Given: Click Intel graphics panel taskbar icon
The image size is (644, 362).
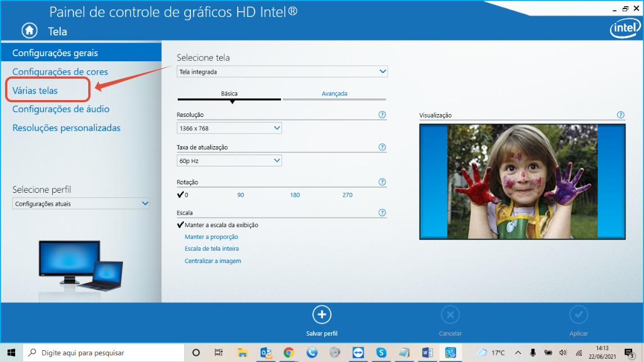Looking at the screenshot, I should (451, 352).
